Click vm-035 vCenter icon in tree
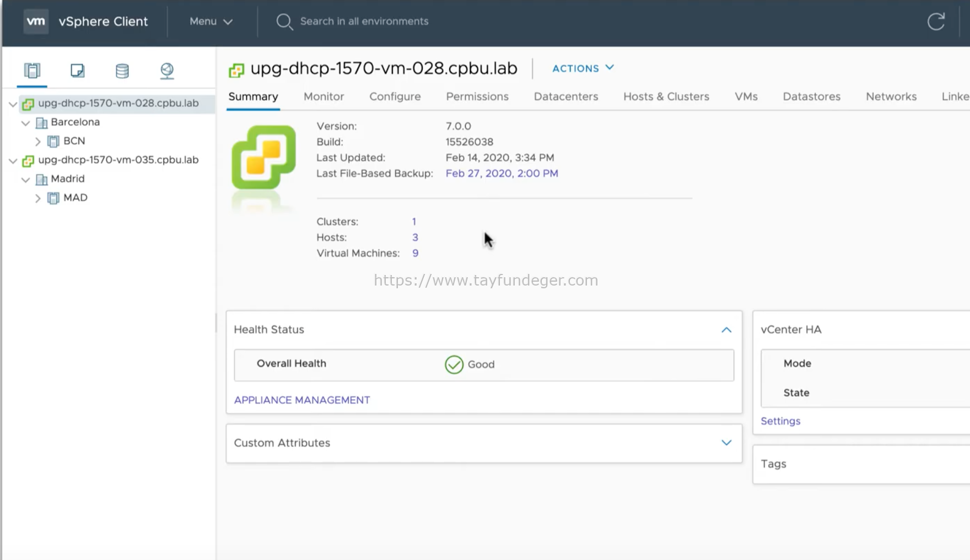970x560 pixels. 28,161
